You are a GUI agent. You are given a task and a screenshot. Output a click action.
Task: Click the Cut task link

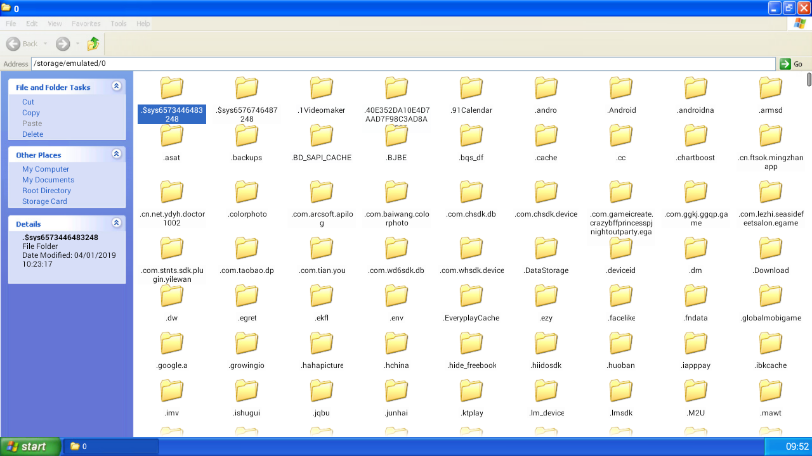coord(28,102)
